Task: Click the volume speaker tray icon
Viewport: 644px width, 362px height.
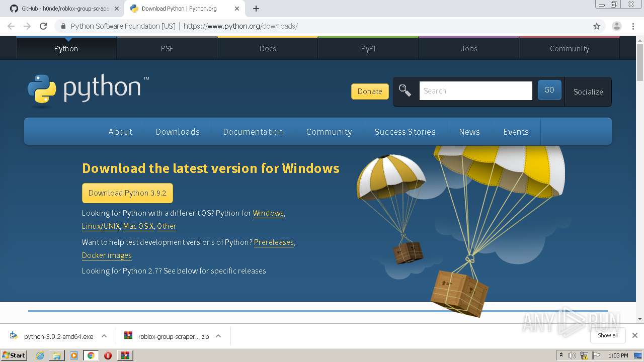Action: tap(572, 355)
